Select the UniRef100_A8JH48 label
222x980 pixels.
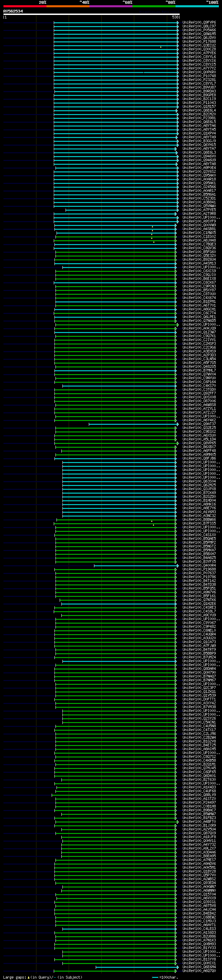click(x=199, y=240)
